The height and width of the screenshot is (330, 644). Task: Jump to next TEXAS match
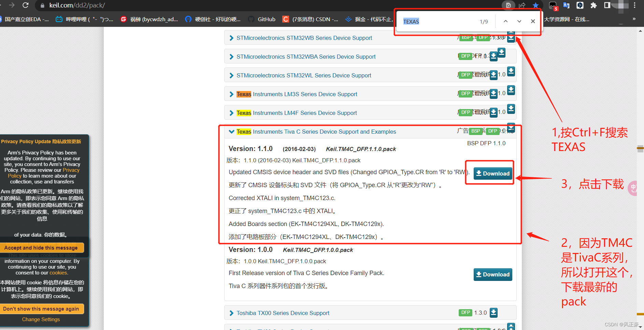tap(519, 21)
